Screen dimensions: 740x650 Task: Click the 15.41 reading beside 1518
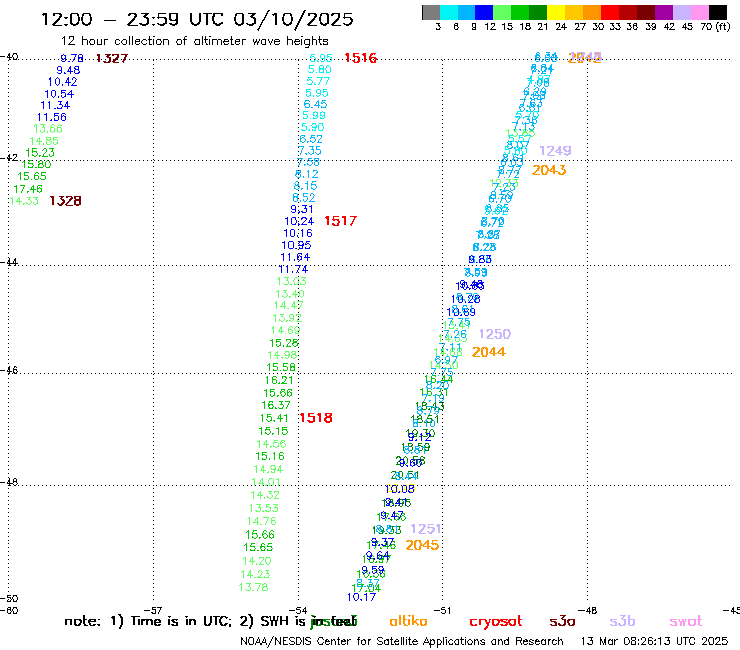pyautogui.click(x=274, y=418)
